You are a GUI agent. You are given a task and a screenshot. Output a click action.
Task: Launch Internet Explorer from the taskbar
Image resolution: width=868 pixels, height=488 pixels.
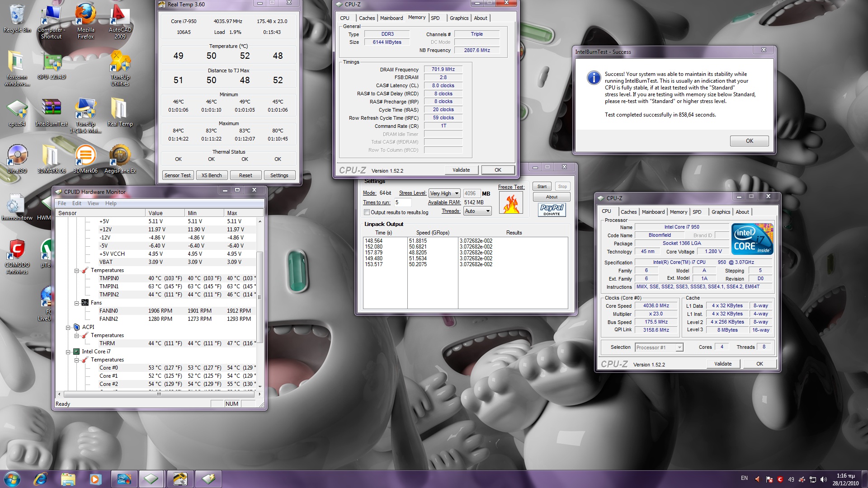pos(40,479)
